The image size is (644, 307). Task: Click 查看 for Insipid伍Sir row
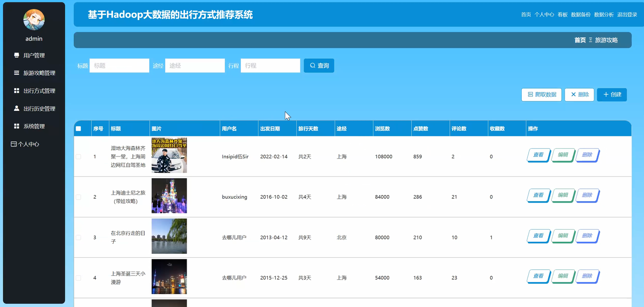(x=538, y=155)
